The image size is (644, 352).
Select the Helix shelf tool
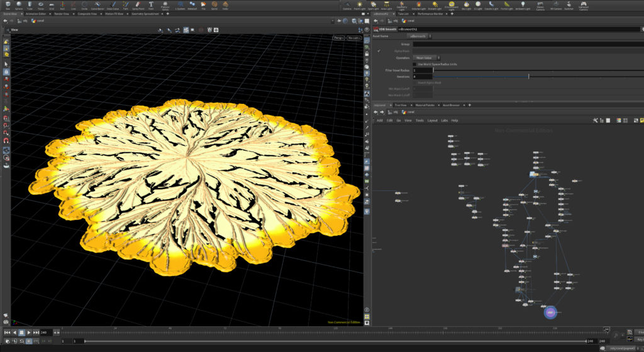(x=225, y=5)
